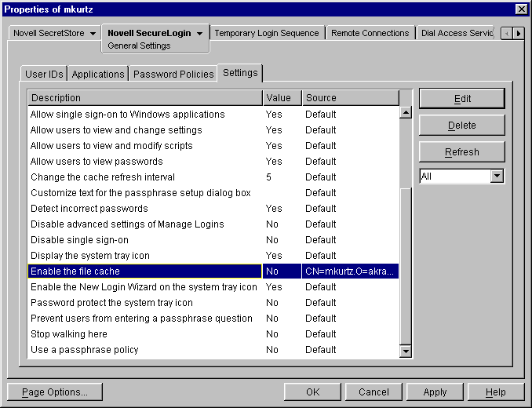This screenshot has height=408, width=532.
Task: Sort by the Source column header
Action: click(351, 97)
